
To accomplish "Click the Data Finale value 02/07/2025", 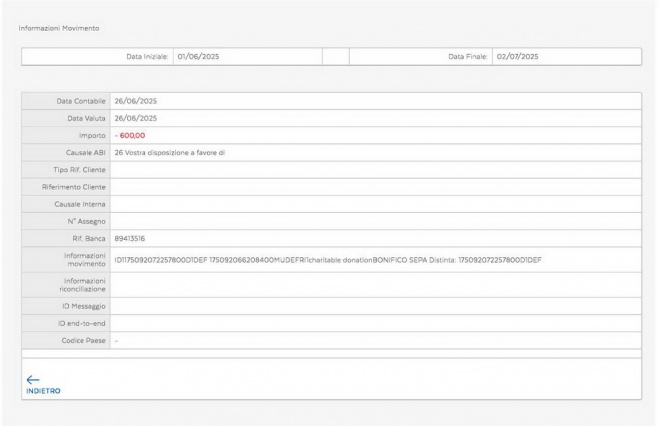I will pos(517,57).
